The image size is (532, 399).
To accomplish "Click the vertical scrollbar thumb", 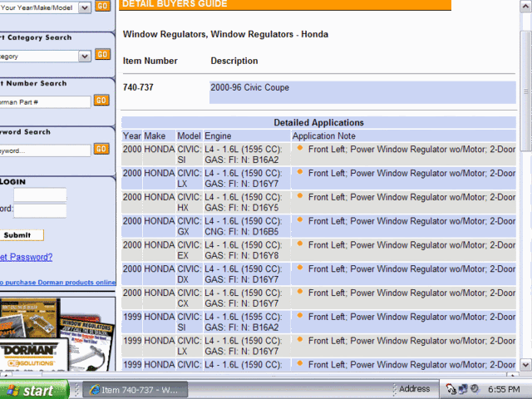I will [x=525, y=91].
